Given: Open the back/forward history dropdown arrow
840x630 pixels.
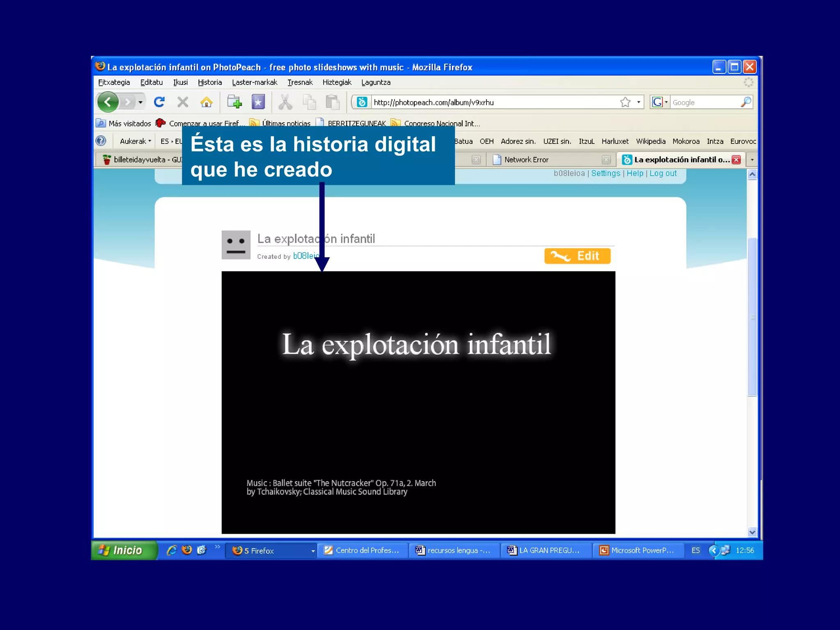Looking at the screenshot, I should click(x=141, y=102).
